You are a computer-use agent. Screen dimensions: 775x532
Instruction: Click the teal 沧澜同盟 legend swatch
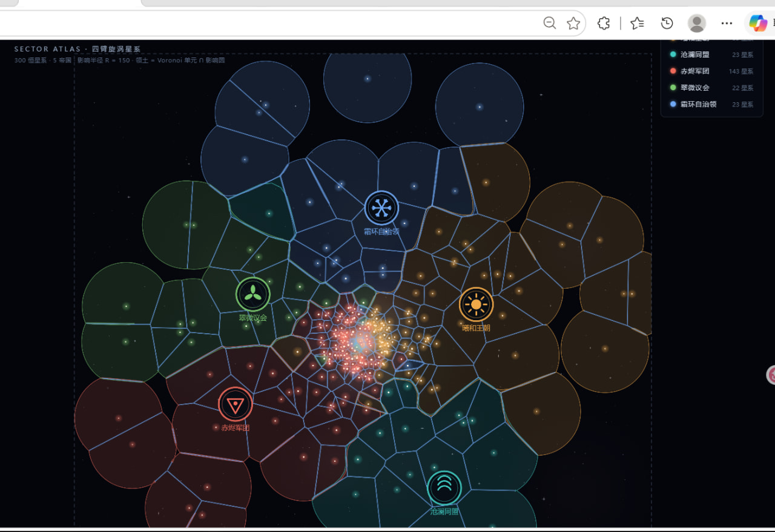(x=673, y=54)
